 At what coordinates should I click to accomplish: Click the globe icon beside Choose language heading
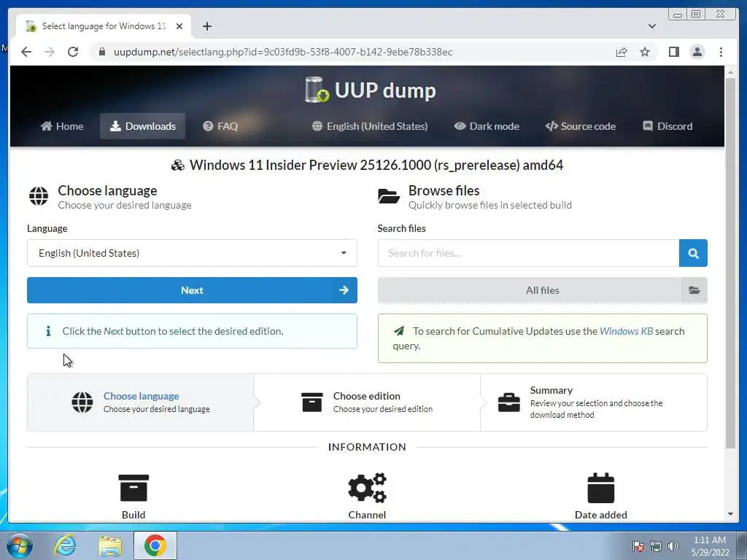[39, 195]
